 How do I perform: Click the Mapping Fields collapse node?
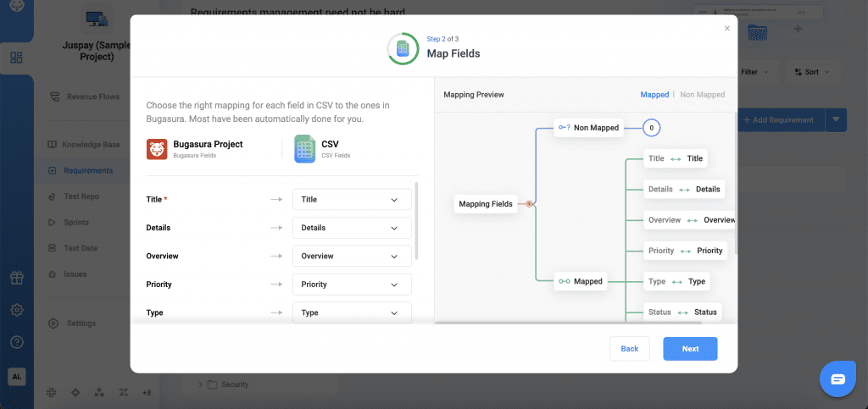529,204
